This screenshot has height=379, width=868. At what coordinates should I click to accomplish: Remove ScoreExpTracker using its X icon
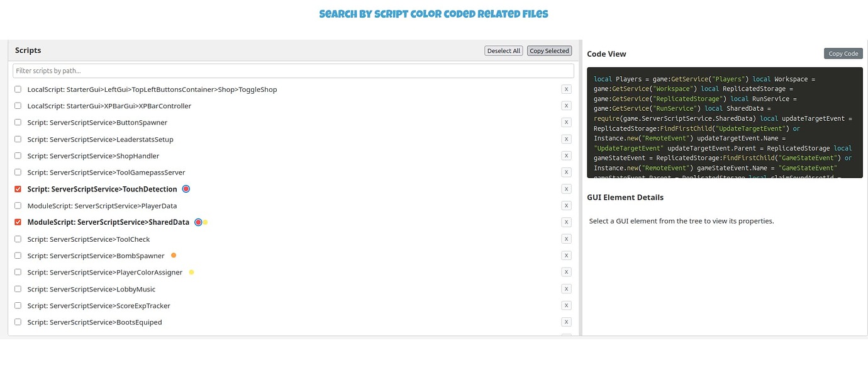566,305
